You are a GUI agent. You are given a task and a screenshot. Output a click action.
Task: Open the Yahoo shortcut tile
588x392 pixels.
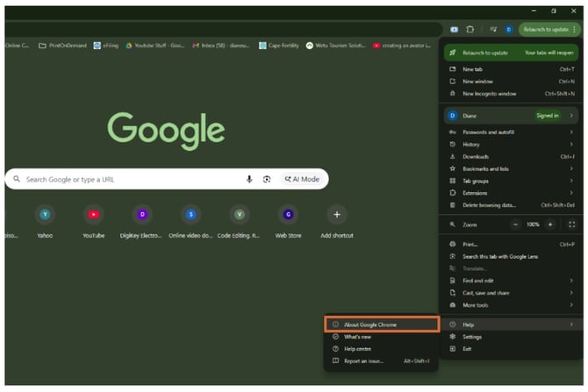pos(45,221)
